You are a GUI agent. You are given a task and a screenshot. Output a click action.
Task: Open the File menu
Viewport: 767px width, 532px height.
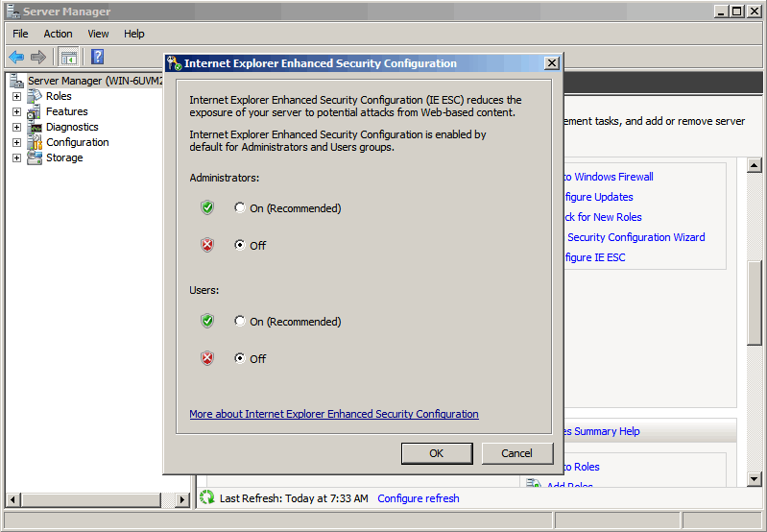[20, 34]
